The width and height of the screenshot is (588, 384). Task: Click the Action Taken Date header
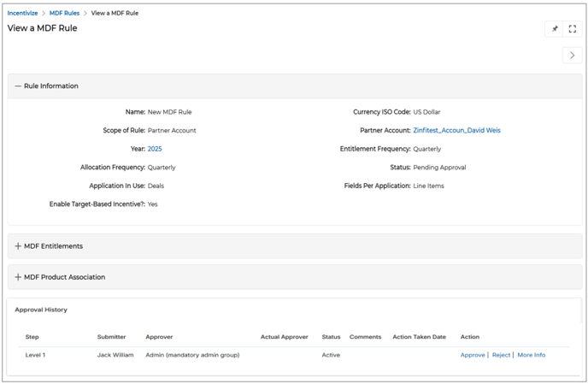pyautogui.click(x=419, y=337)
